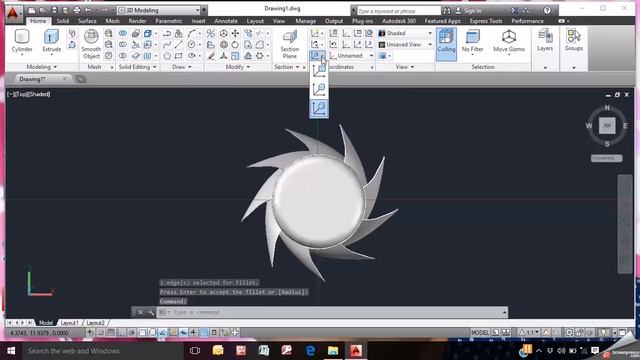Click the Smooth Object mesh tool

pos(91,44)
